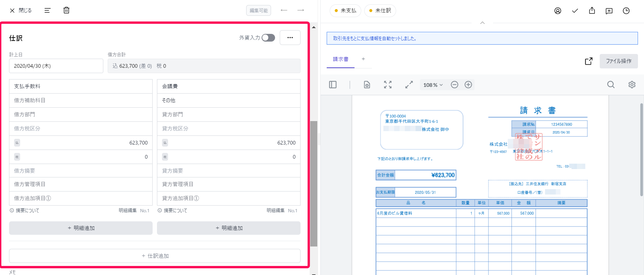Select the 会議費 credit account field

(229, 86)
